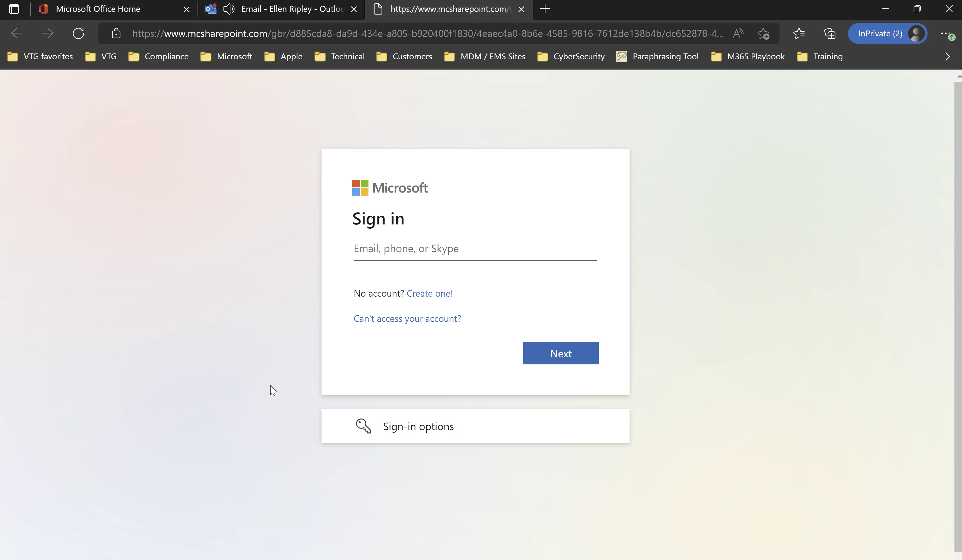Viewport: 962px width, 560px height.
Task: Open the Favorites list
Action: (799, 34)
